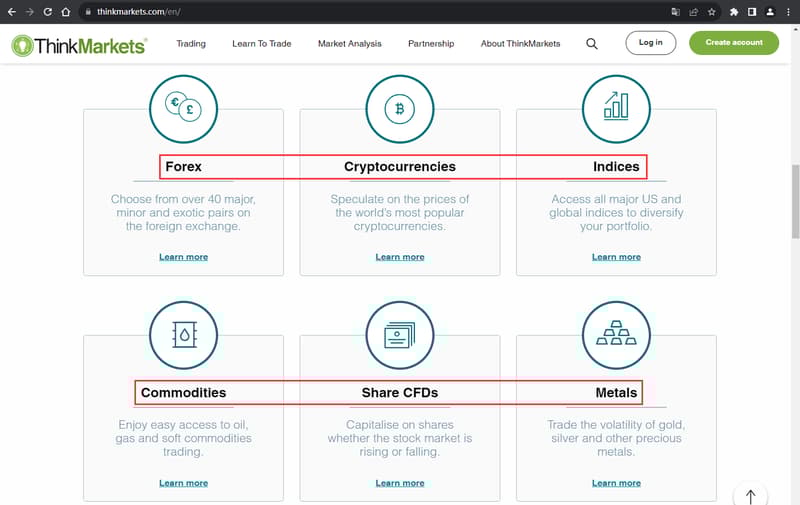Click the Indices bar chart icon

[616, 108]
